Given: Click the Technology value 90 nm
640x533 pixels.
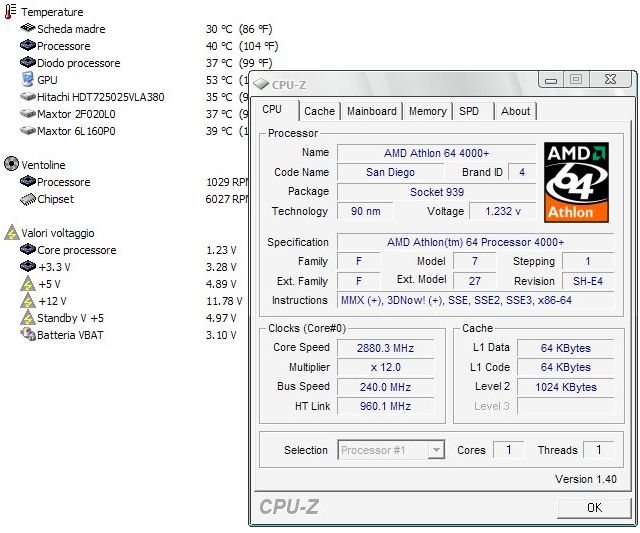Looking at the screenshot, I should [365, 211].
